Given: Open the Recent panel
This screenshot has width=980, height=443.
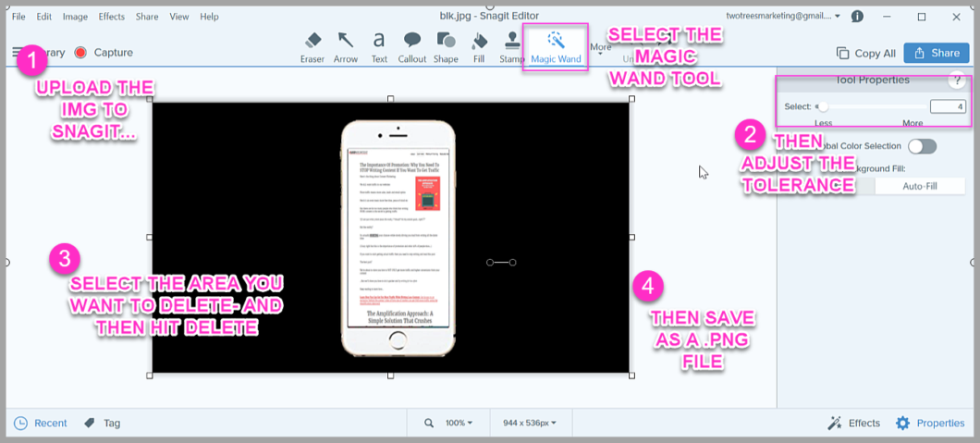Looking at the screenshot, I should [41, 423].
